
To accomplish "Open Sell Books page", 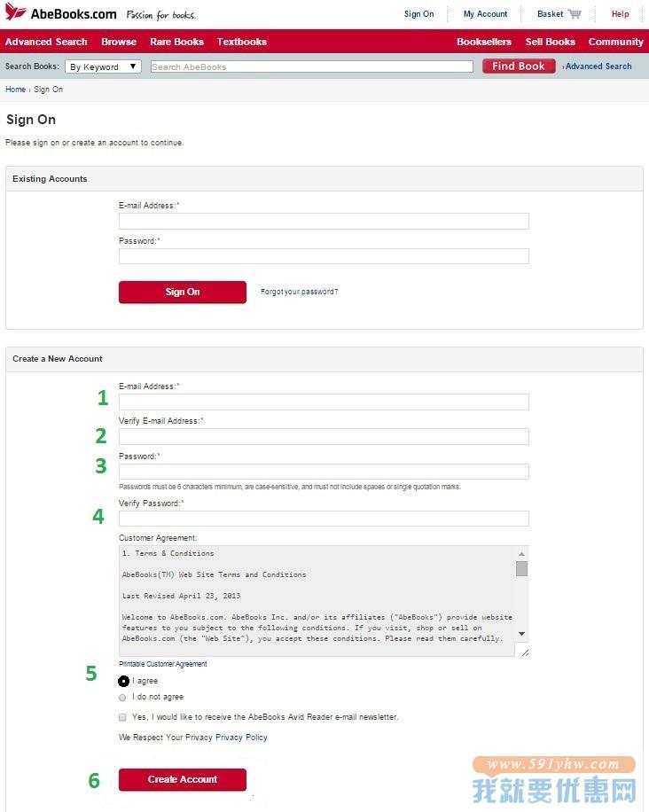I will click(x=550, y=42).
